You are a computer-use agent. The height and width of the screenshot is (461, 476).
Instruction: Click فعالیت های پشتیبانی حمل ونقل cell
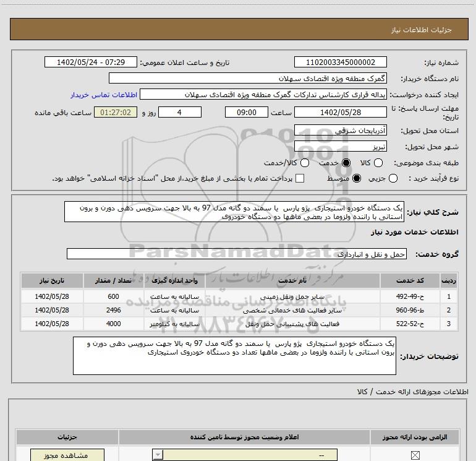point(292,324)
